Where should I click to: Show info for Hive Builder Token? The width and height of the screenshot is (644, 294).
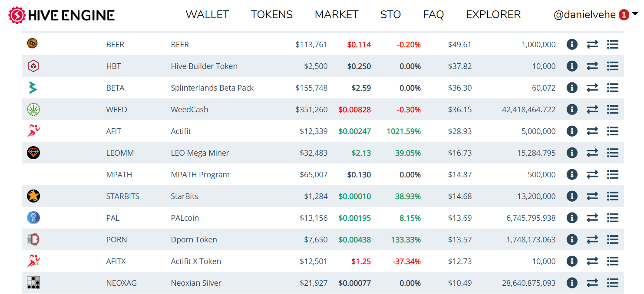[572, 66]
